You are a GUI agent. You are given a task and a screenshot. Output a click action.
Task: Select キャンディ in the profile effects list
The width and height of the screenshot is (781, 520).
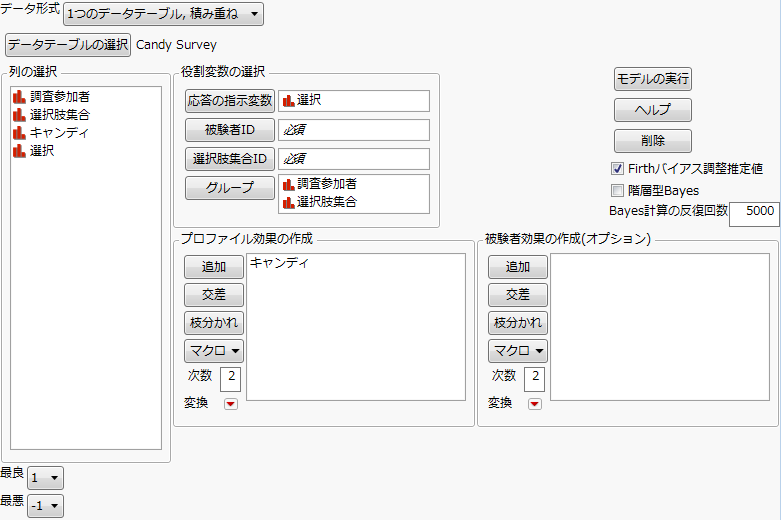click(279, 264)
